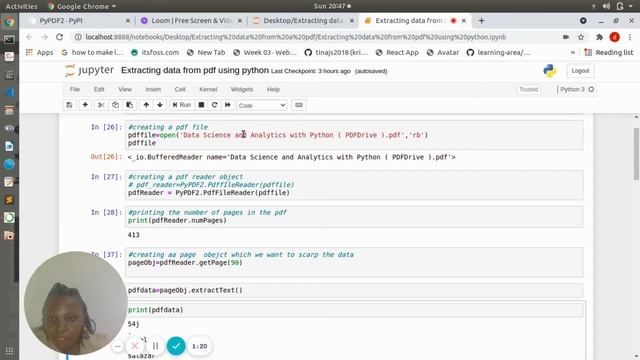
Task: Click the In [27] pdfReader code cell
Action: pos(354,185)
